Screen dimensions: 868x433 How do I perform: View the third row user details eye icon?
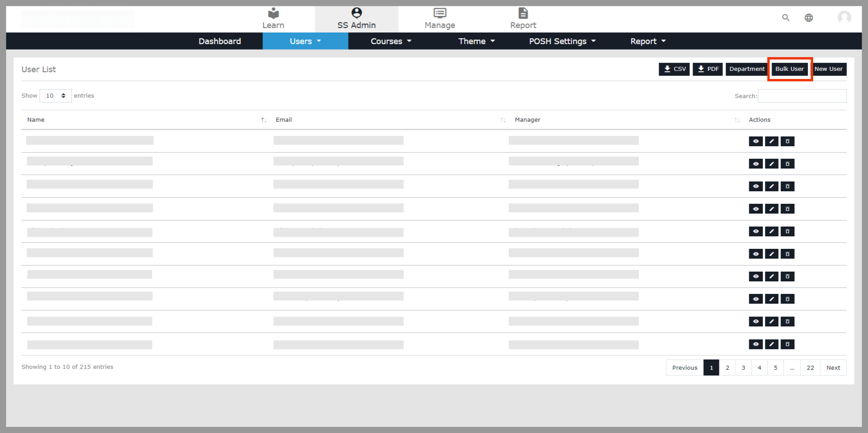(756, 186)
